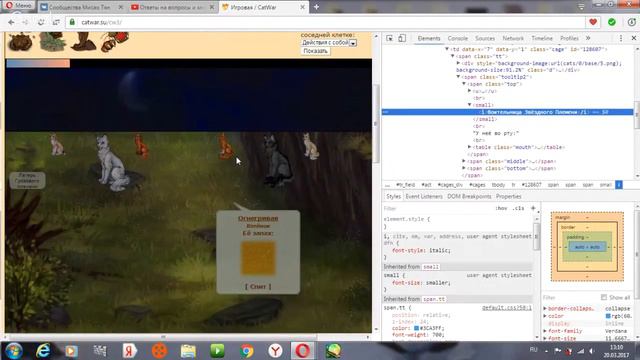Select the DOM Breakpoints sub-tab
The image size is (640, 360).
(469, 196)
